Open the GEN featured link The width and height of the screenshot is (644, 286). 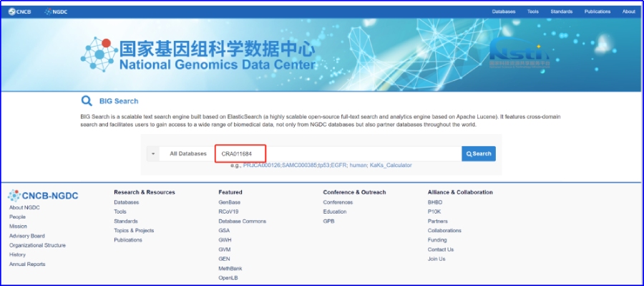click(224, 259)
